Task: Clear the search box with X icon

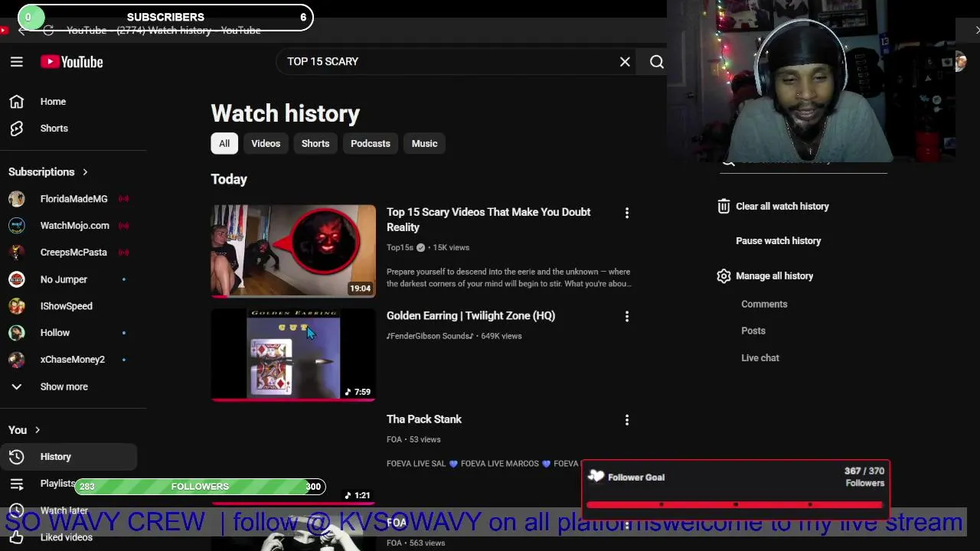Action: (625, 61)
